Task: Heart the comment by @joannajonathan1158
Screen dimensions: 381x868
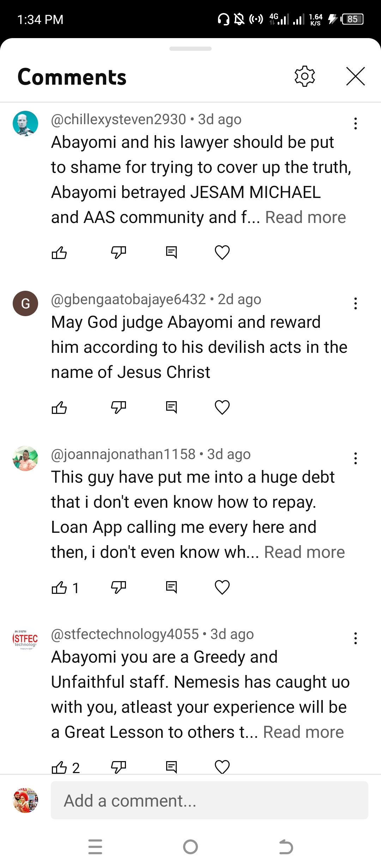Action: point(222,587)
